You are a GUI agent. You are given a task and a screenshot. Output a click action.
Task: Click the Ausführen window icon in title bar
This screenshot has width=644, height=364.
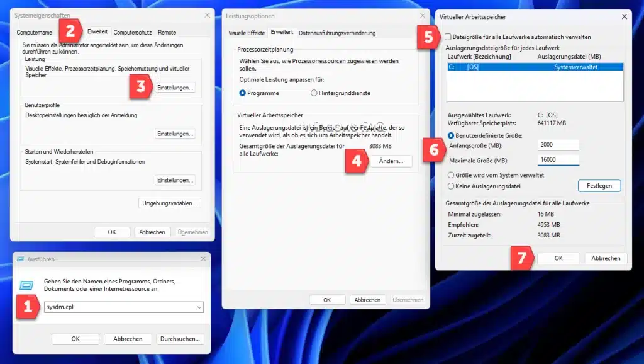click(x=20, y=259)
